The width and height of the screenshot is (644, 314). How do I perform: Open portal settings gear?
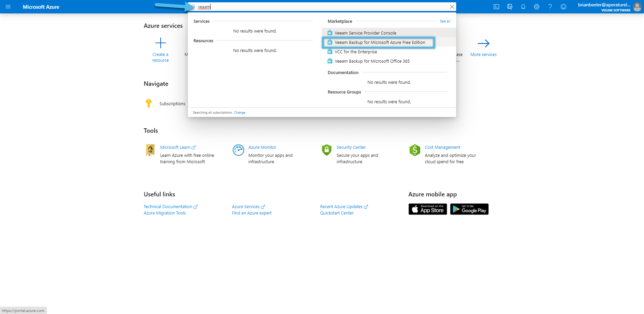pos(537,7)
